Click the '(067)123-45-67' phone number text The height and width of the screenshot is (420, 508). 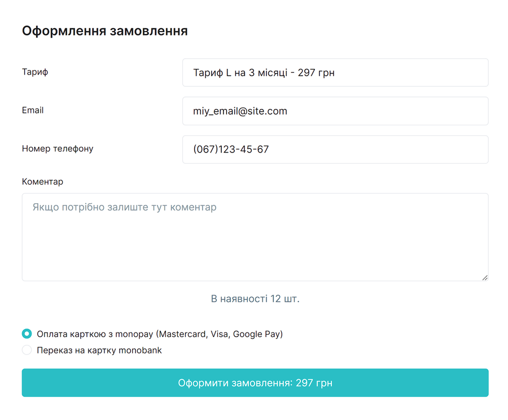231,150
